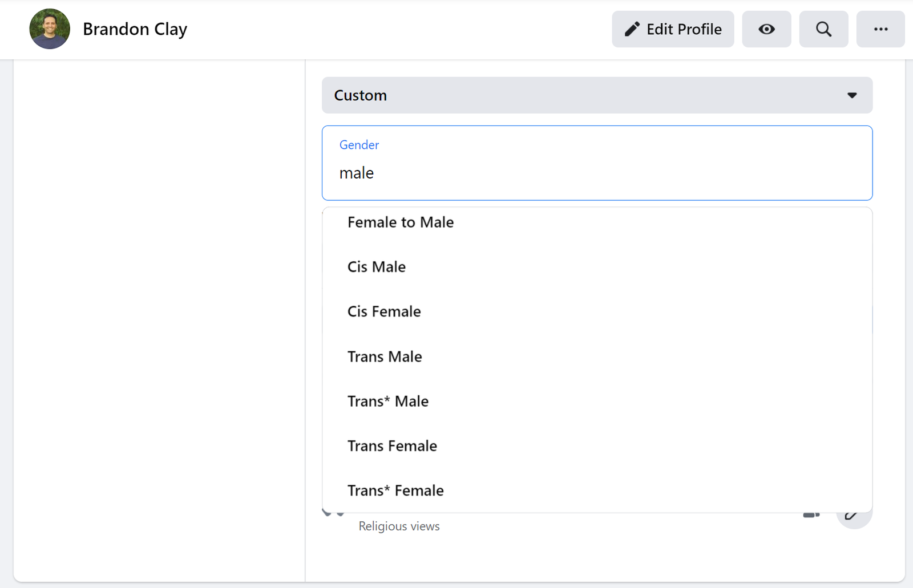
Task: Select the Trans* Male option
Action: pos(597,401)
